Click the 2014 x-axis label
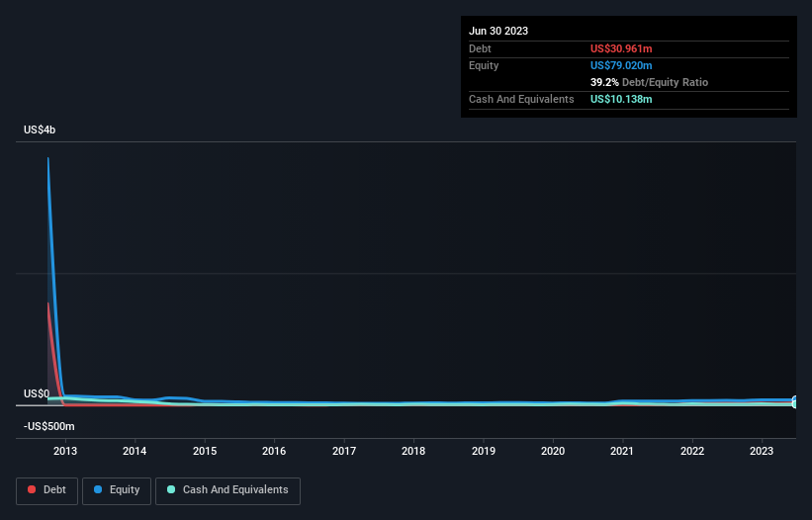 [135, 451]
